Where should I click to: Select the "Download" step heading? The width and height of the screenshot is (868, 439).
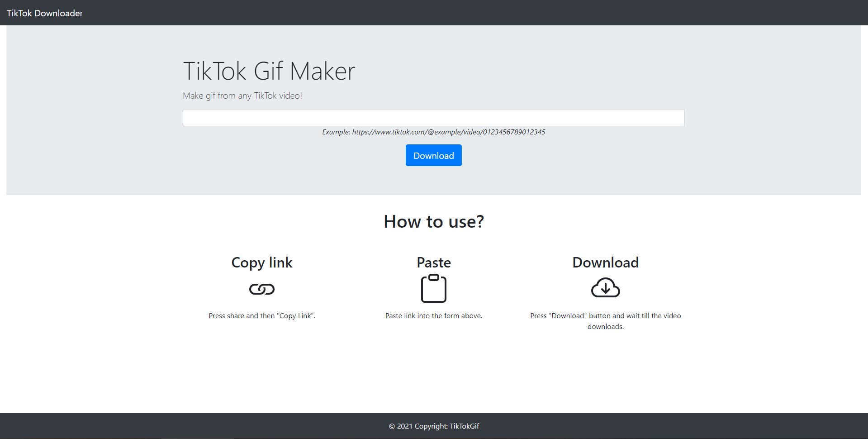tap(605, 262)
